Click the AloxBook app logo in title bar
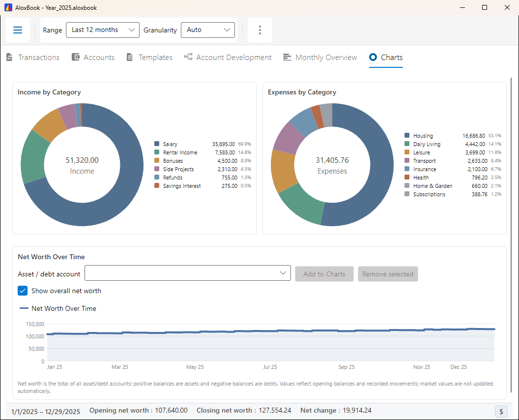Viewport: 519px width, 420px height. tap(8, 7)
